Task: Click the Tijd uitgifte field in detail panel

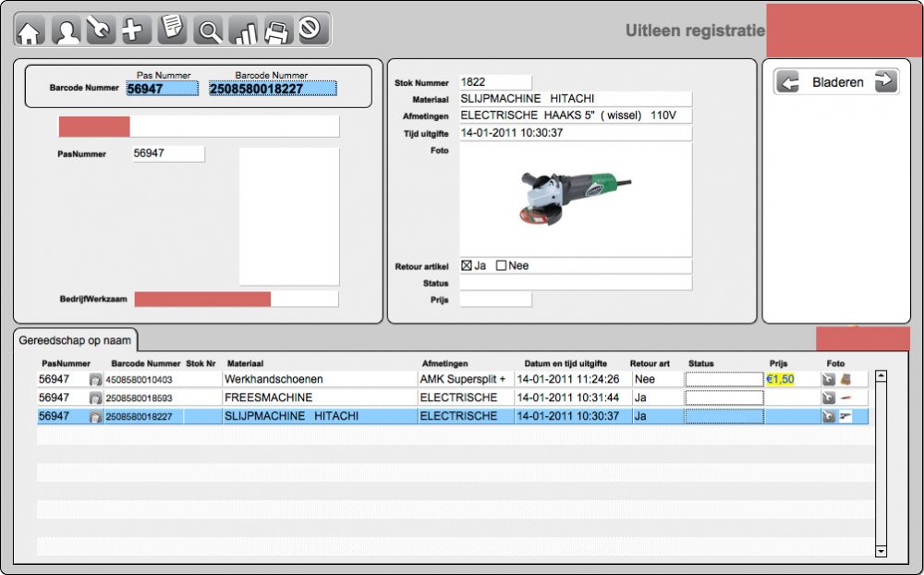Action: [x=575, y=133]
